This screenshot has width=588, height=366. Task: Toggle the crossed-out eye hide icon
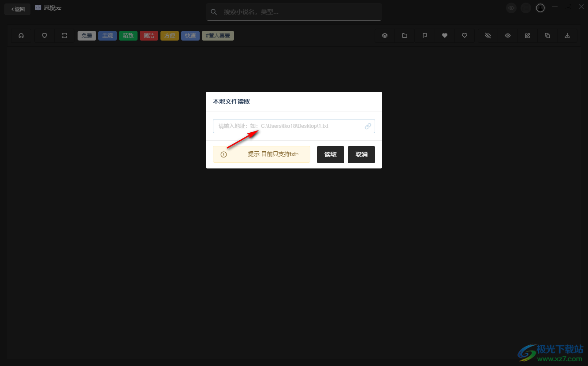[488, 36]
